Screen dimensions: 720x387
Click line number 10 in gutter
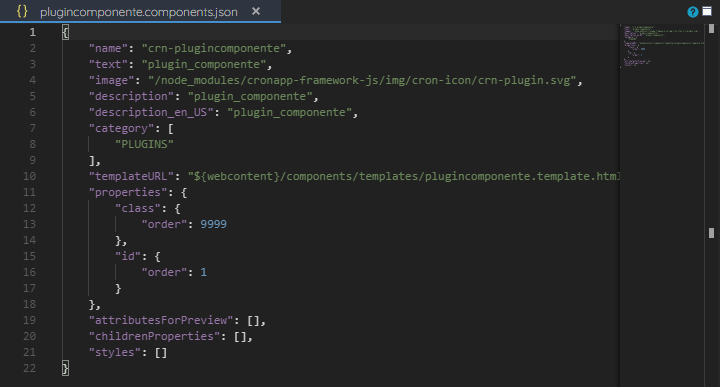(29, 176)
